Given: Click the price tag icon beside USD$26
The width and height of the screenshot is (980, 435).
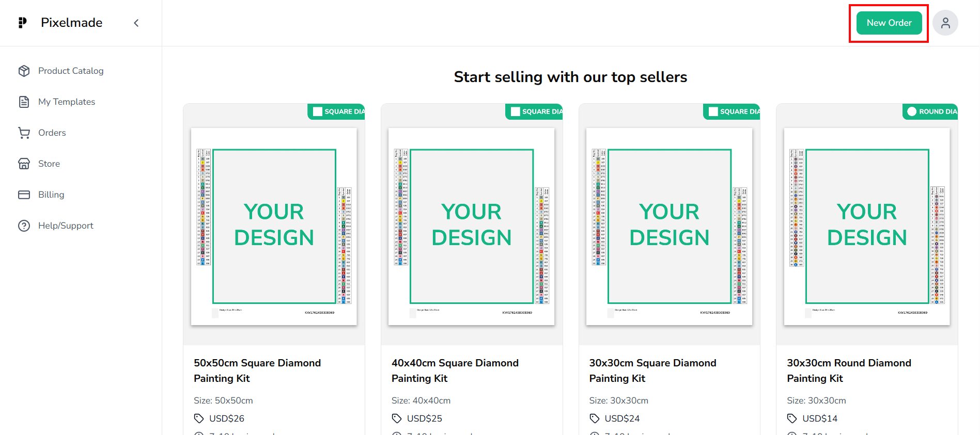Looking at the screenshot, I should [199, 418].
